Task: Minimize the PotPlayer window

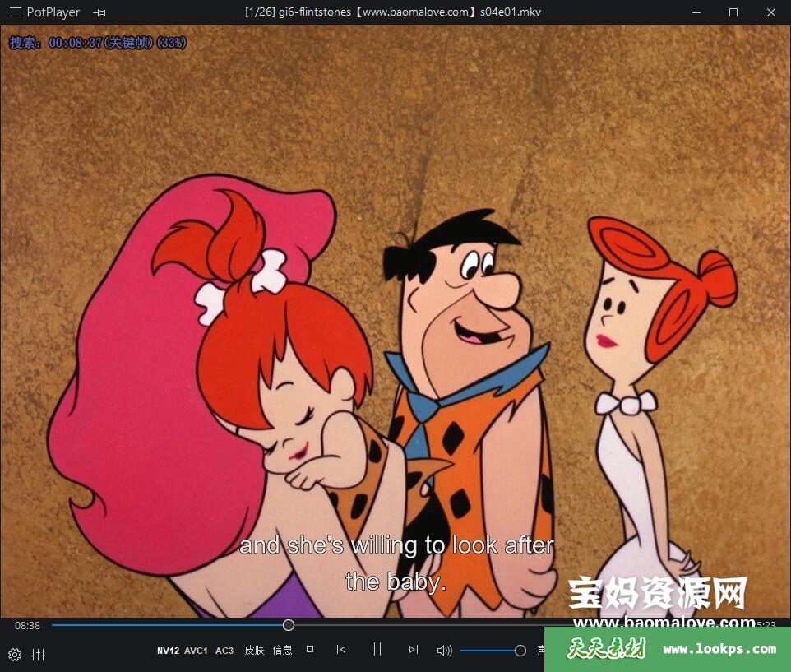Action: pos(696,12)
